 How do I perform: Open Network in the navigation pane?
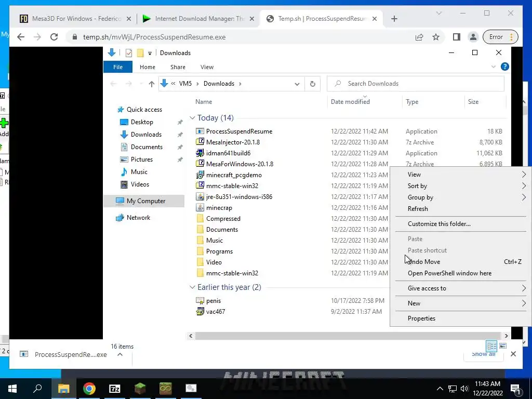tap(138, 218)
